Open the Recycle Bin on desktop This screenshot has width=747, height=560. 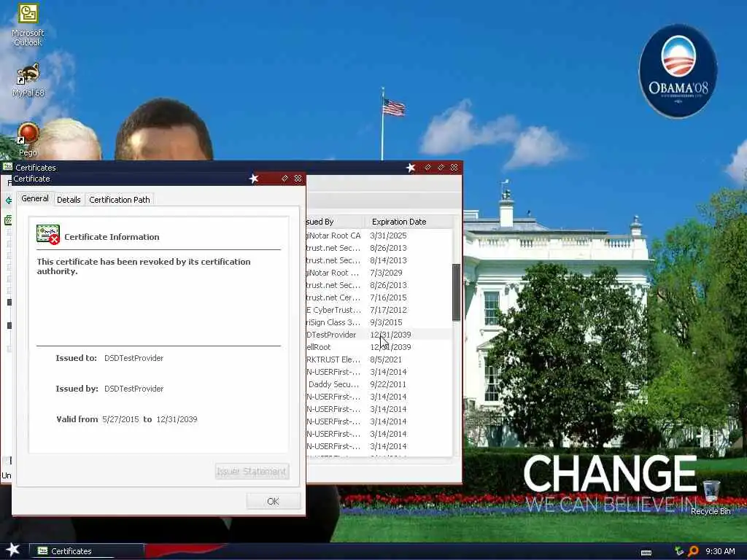pos(711,497)
